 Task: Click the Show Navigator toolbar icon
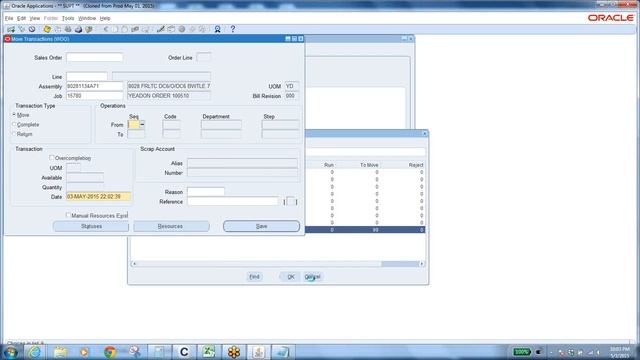pos(32,29)
